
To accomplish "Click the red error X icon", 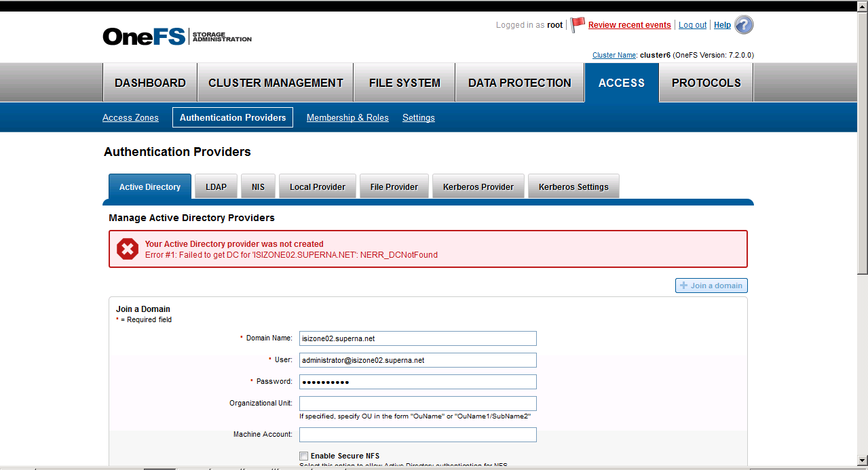I will coord(128,249).
